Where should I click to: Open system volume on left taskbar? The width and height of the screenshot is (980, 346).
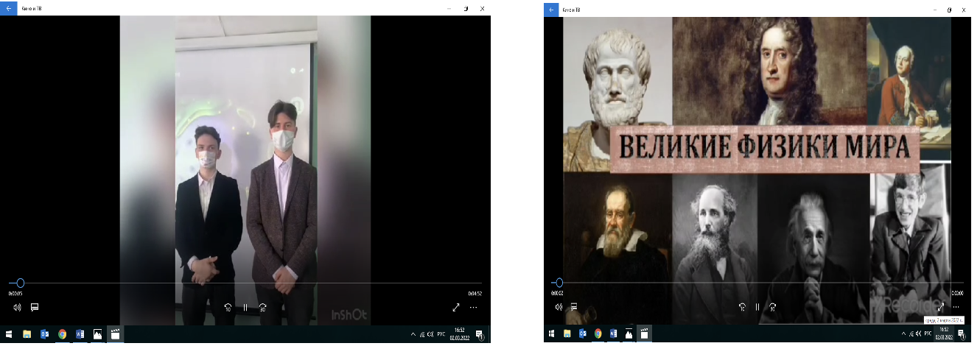[429, 334]
